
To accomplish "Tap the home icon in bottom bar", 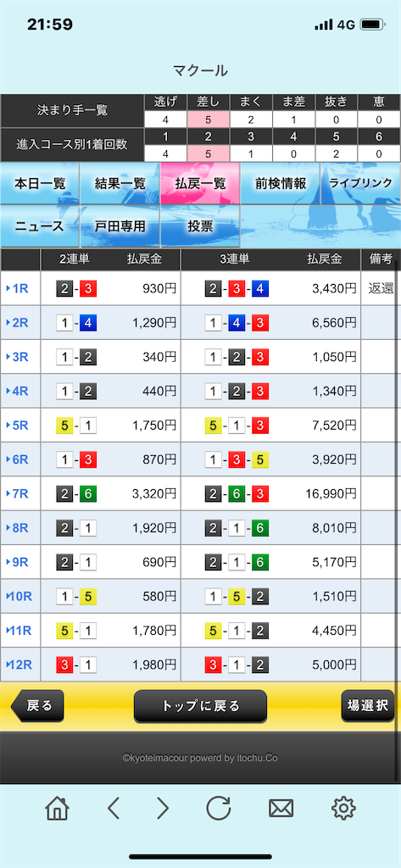I will (x=57, y=809).
